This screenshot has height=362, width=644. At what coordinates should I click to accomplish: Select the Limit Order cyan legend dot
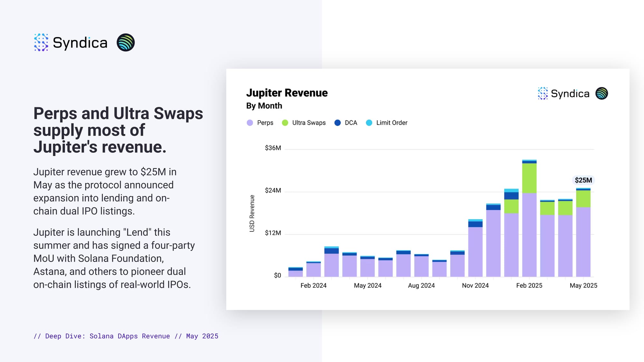coord(369,123)
